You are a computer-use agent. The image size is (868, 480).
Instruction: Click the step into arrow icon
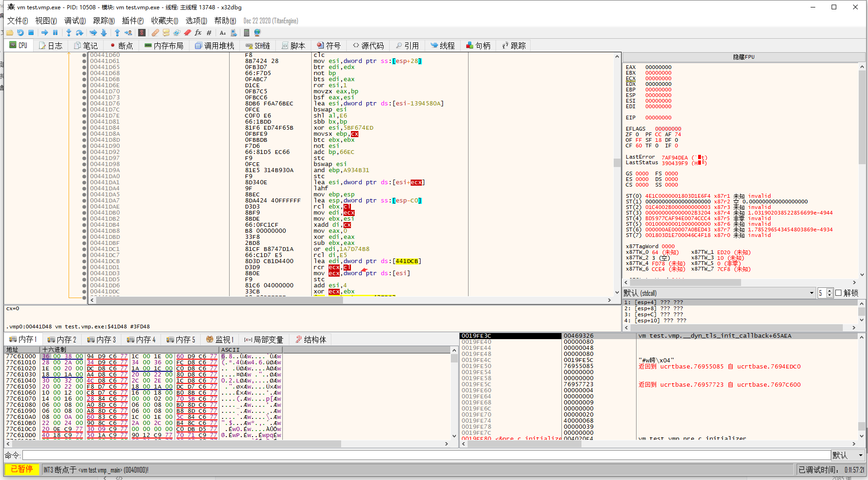click(69, 33)
